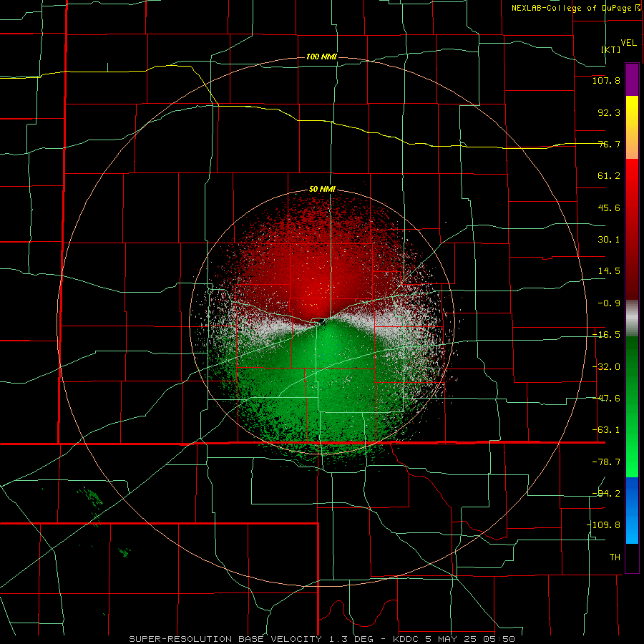The width and height of the screenshot is (644, 644).
Task: Click the 14.5 velocity scale value
Action: 609,271
